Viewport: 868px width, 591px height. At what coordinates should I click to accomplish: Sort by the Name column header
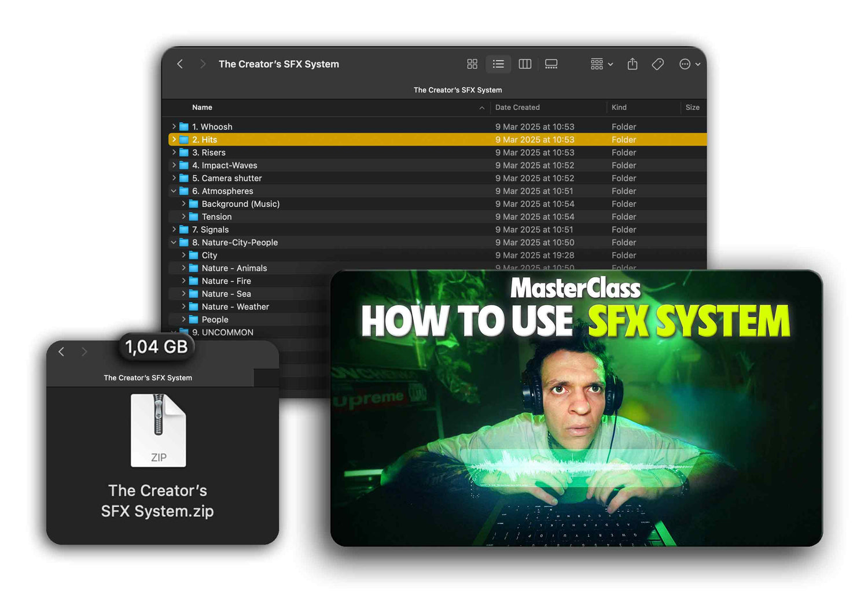point(203,108)
